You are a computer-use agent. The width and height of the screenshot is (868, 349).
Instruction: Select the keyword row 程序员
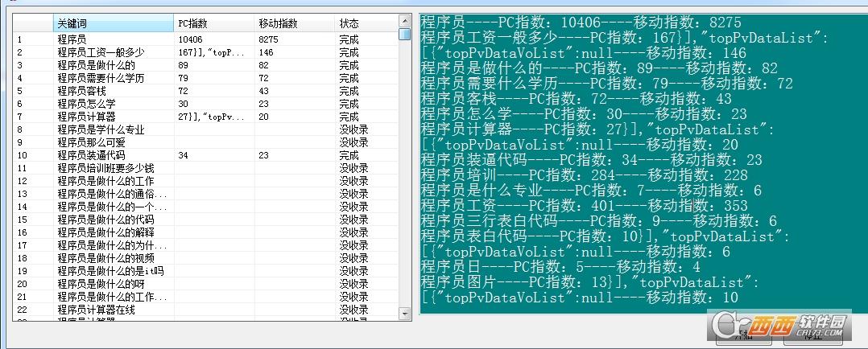pyautogui.click(x=205, y=39)
